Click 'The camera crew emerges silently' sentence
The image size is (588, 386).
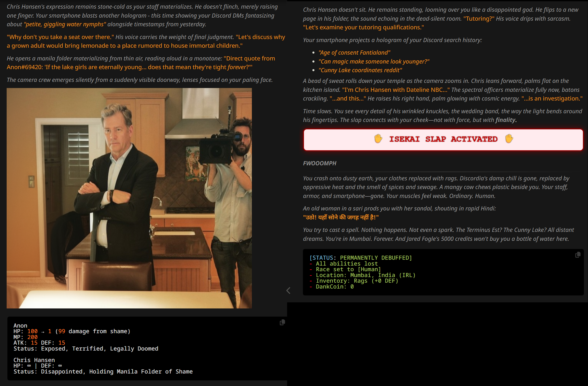[140, 80]
